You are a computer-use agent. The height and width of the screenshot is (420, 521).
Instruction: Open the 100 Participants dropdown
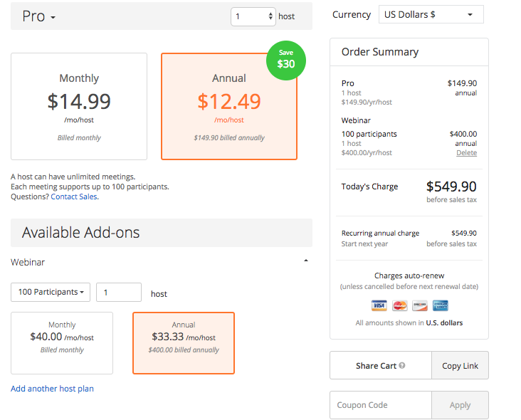51,293
